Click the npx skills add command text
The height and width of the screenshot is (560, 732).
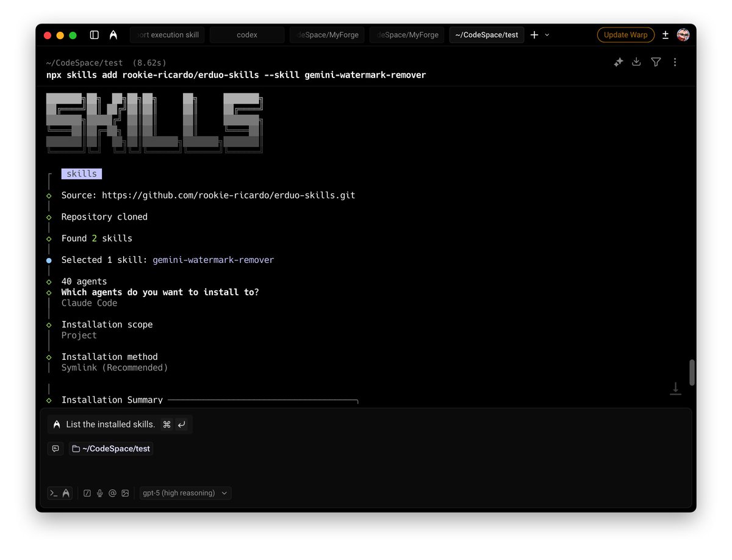pyautogui.click(x=236, y=75)
